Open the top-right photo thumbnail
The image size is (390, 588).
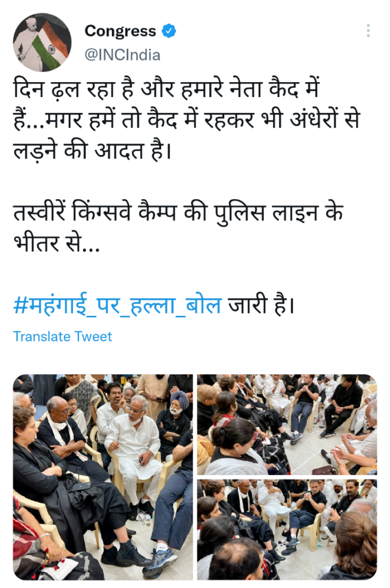(287, 424)
